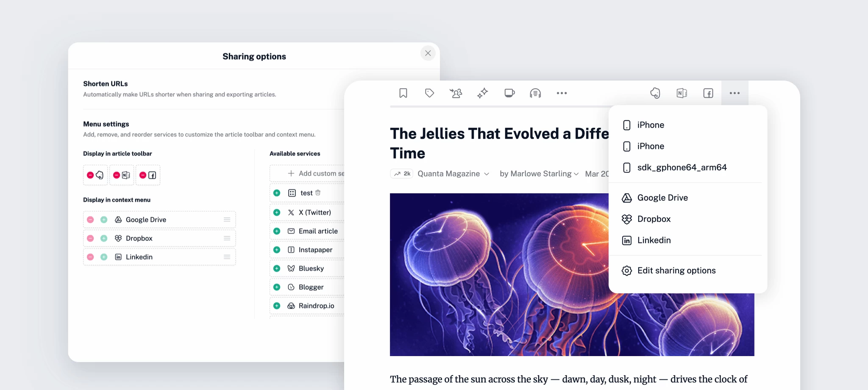Remove Evernote from the article toolbar

(x=90, y=175)
